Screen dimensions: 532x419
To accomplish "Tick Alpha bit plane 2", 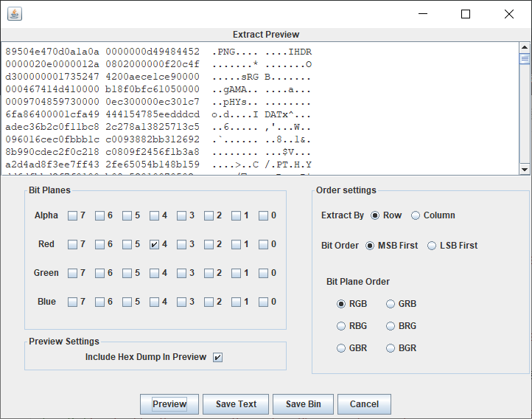I will (209, 215).
